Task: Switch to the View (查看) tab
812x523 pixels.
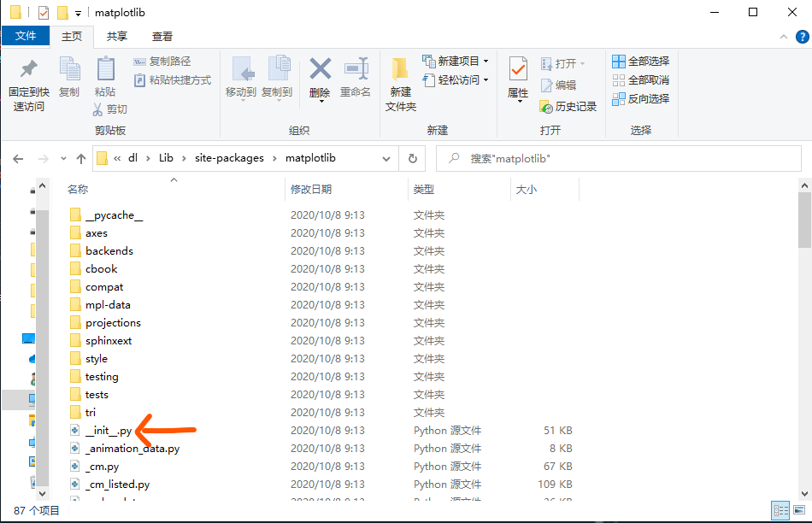Action: (162, 36)
